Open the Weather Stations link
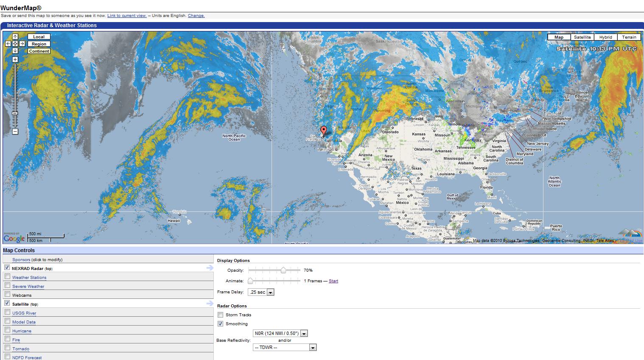This screenshot has width=644, height=360. point(29,277)
